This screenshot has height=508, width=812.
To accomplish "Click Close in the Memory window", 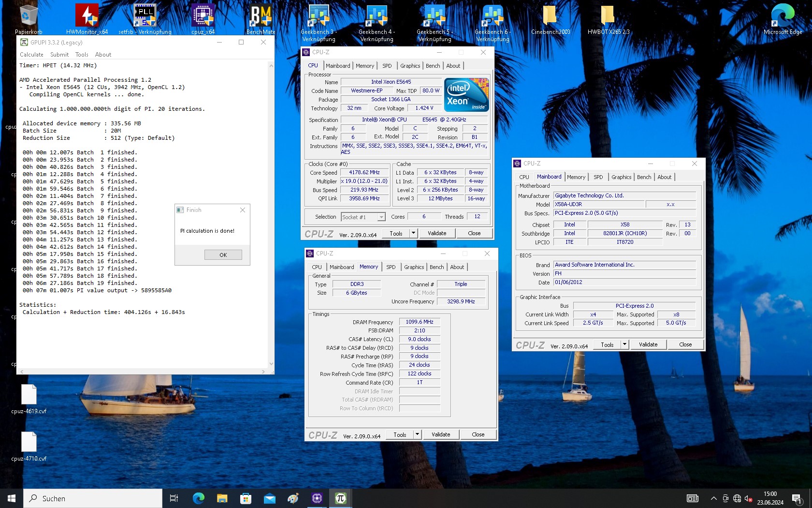I will pyautogui.click(x=478, y=434).
